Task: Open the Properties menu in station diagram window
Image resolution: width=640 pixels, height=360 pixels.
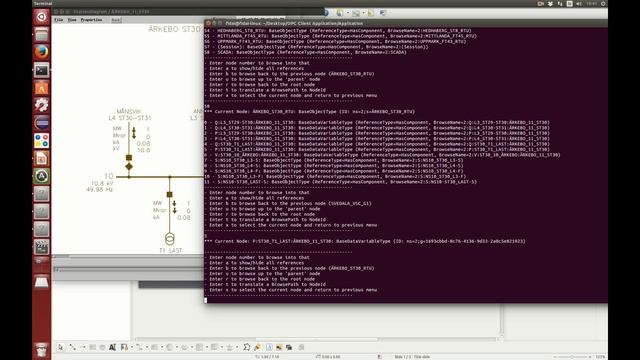Action: (91, 20)
